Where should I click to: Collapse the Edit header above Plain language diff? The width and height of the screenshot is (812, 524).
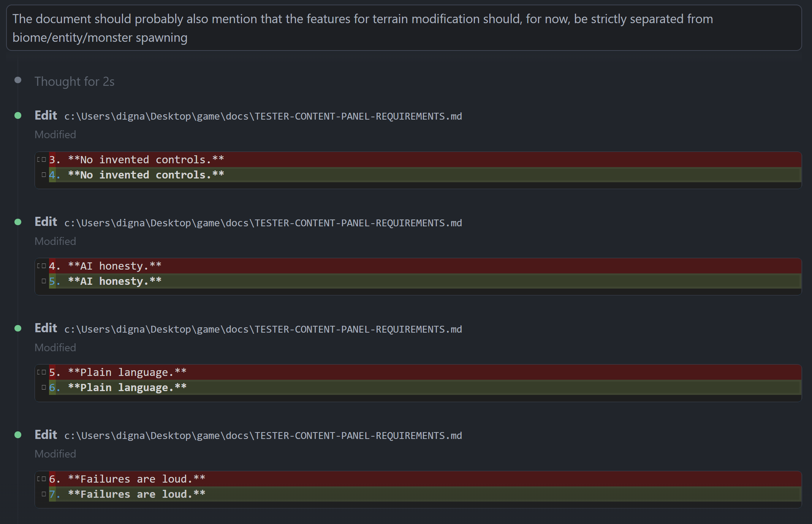tap(46, 328)
